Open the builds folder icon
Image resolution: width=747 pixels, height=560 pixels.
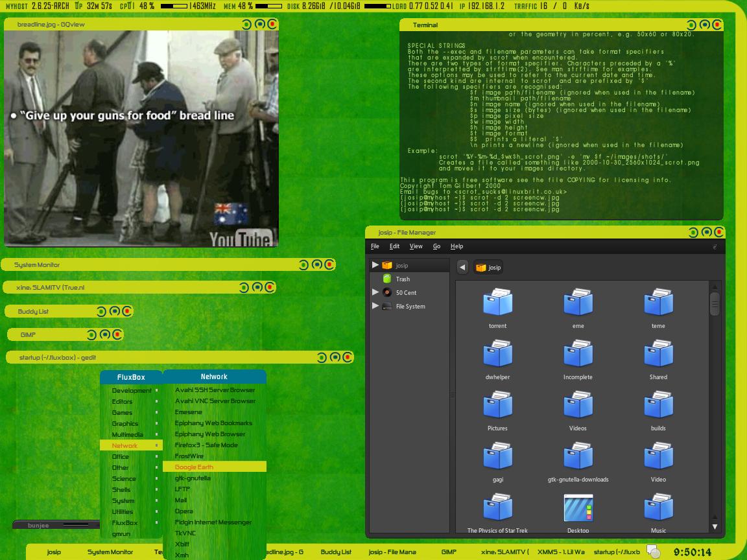(658, 404)
